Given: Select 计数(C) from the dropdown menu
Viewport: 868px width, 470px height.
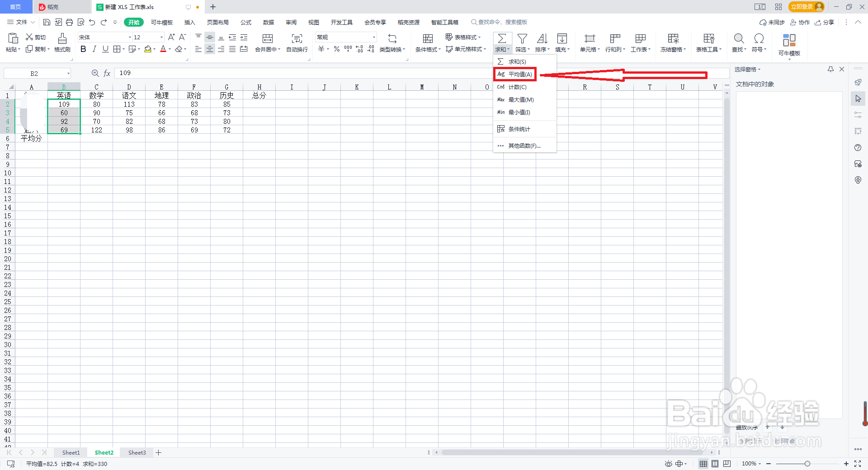Looking at the screenshot, I should [x=524, y=87].
